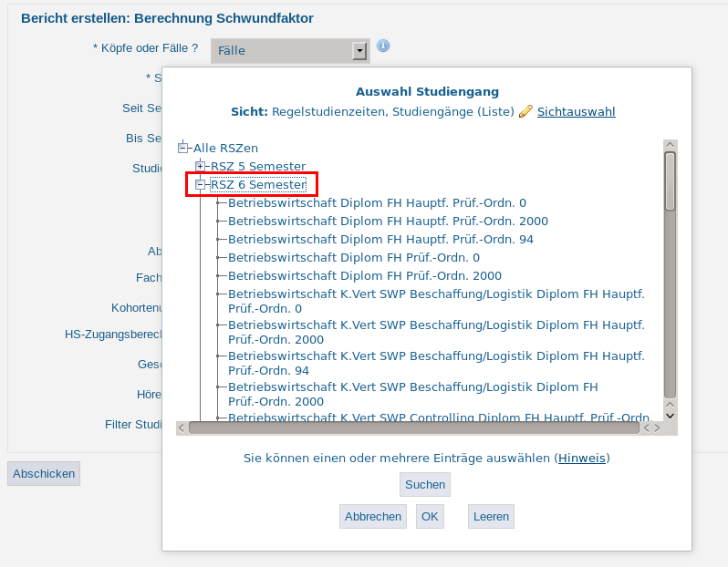Screen dimensions: 728x567
Task: Open the Köpfe oder Fälle dropdown
Action: click(359, 51)
